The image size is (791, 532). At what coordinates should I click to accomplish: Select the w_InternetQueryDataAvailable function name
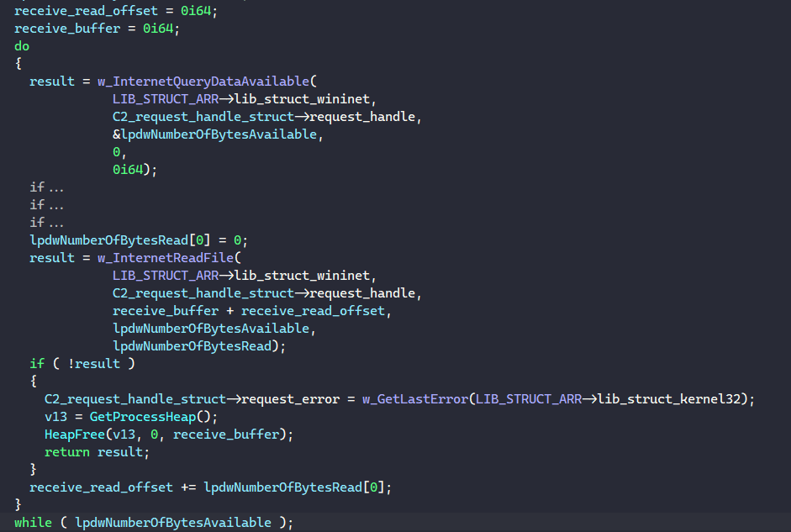[203, 82]
